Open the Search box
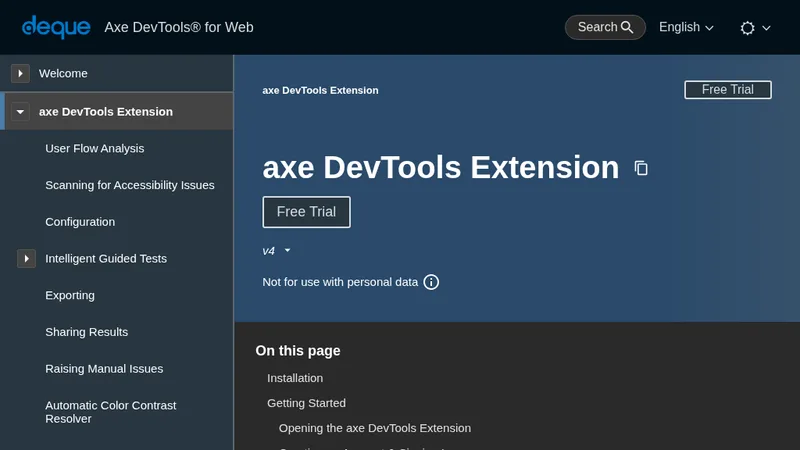 [605, 27]
